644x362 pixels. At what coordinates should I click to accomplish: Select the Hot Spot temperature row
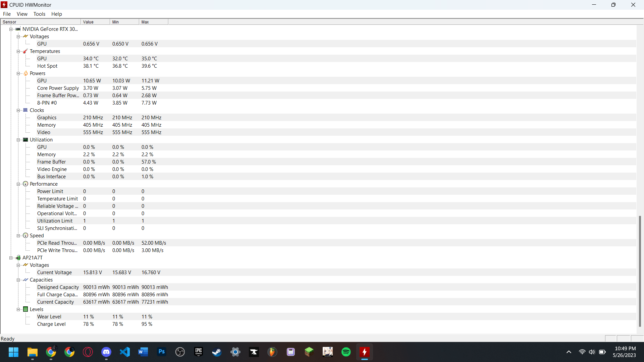(x=47, y=66)
